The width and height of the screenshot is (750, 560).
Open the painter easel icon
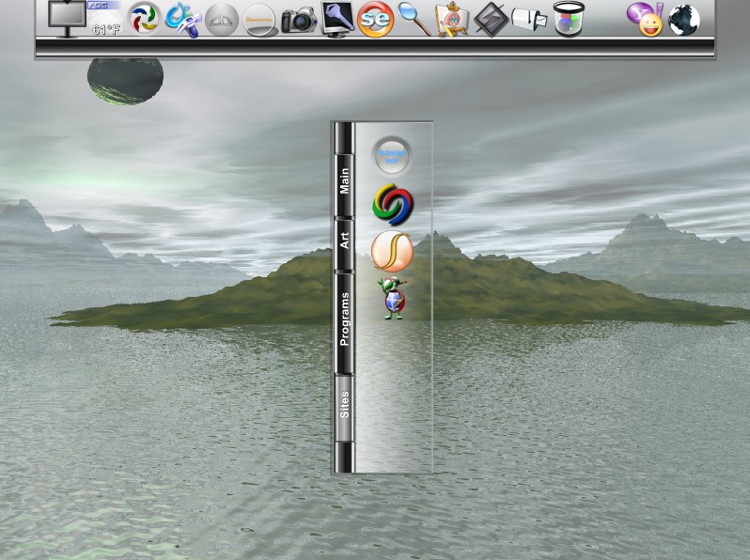(451, 20)
